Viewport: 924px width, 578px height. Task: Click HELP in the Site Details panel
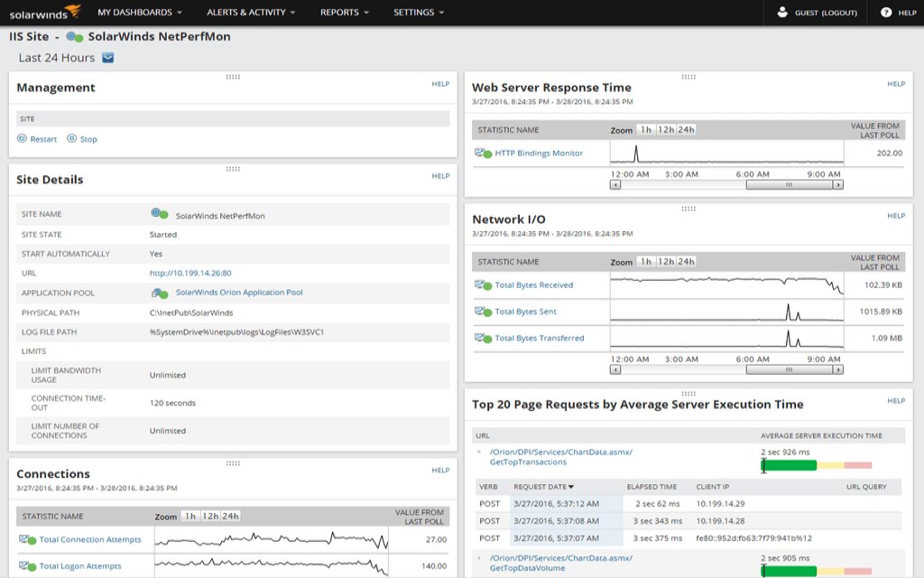tap(441, 178)
